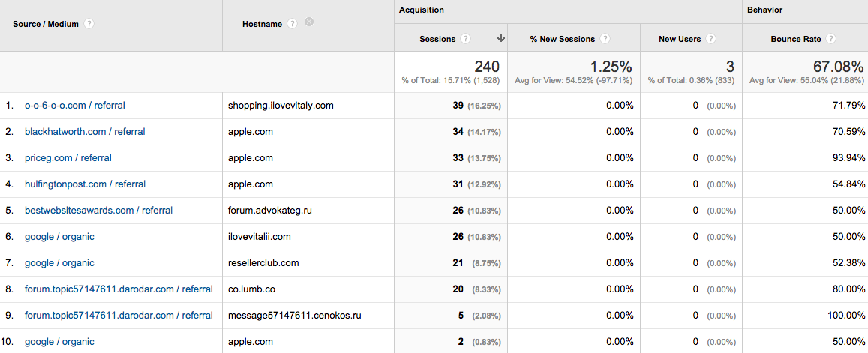Open help icon next to Sessions
Image resolution: width=868 pixels, height=353 pixels.
click(466, 39)
